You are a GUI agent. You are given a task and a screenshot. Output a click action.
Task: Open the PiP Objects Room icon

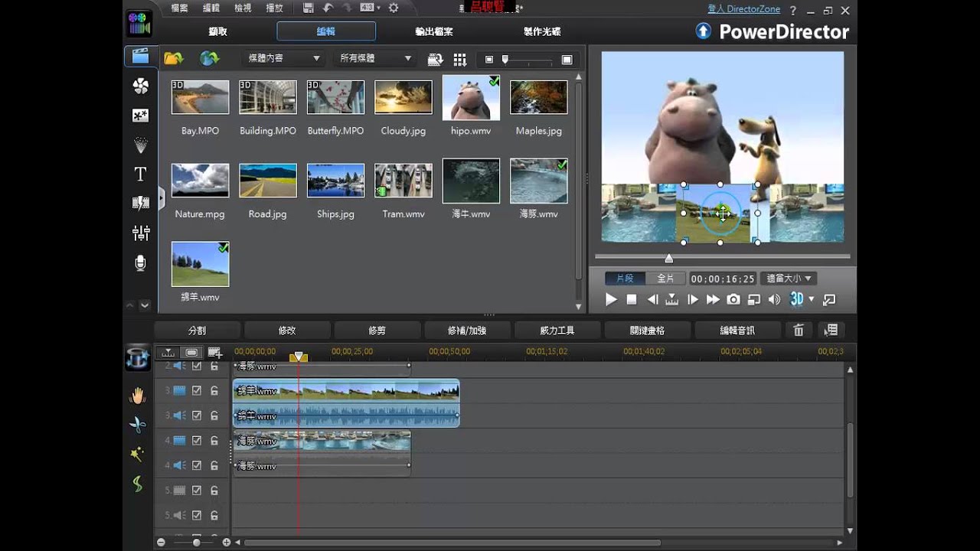pos(140,116)
